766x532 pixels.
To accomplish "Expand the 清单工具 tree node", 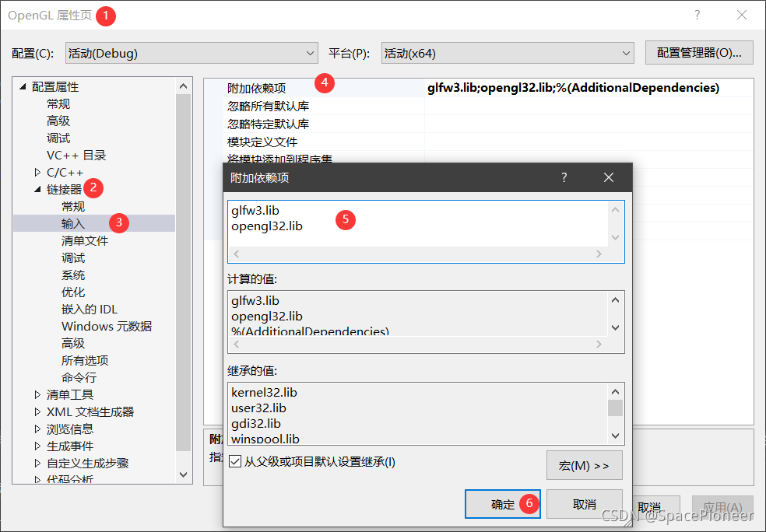I will 37,394.
